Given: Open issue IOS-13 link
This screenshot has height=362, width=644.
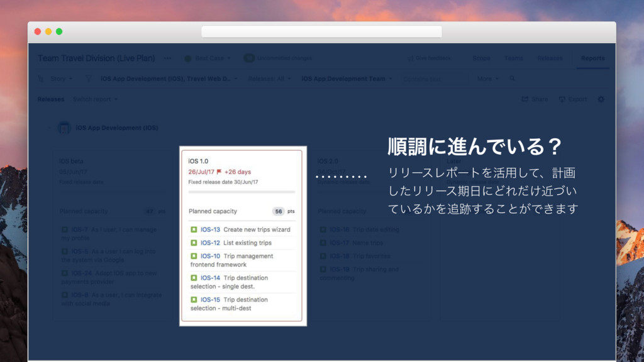Looking at the screenshot, I should coord(210,229).
